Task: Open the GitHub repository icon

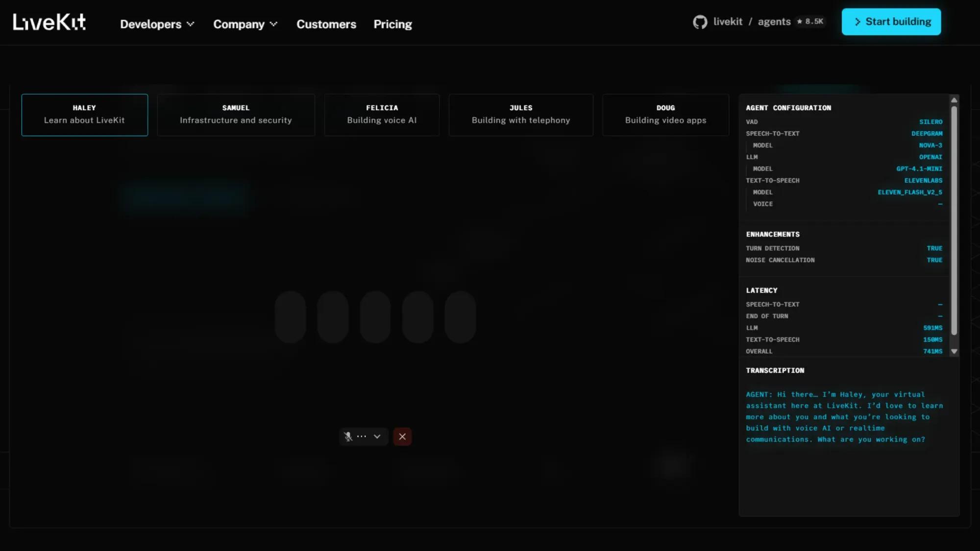Action: pyautogui.click(x=700, y=22)
